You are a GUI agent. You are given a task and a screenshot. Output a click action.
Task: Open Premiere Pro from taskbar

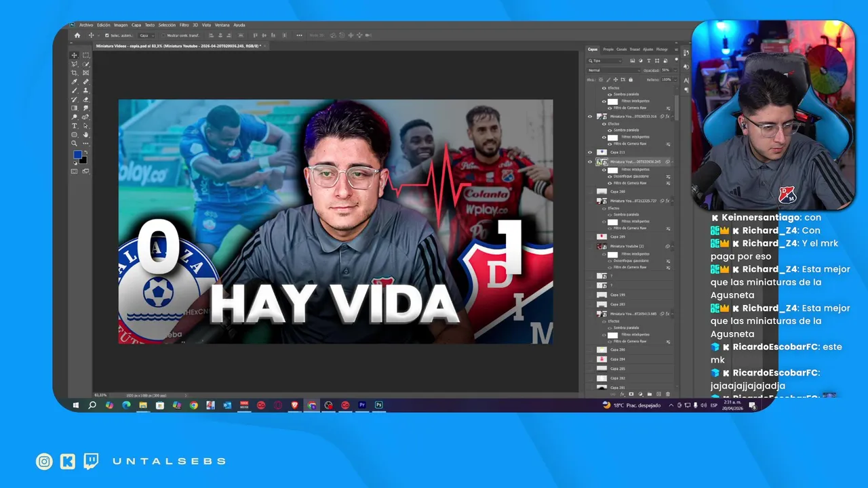(362, 405)
